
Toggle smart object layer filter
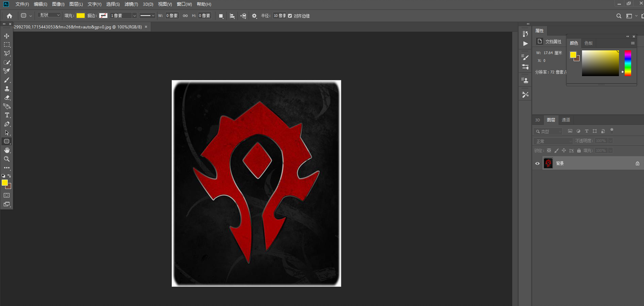point(602,131)
